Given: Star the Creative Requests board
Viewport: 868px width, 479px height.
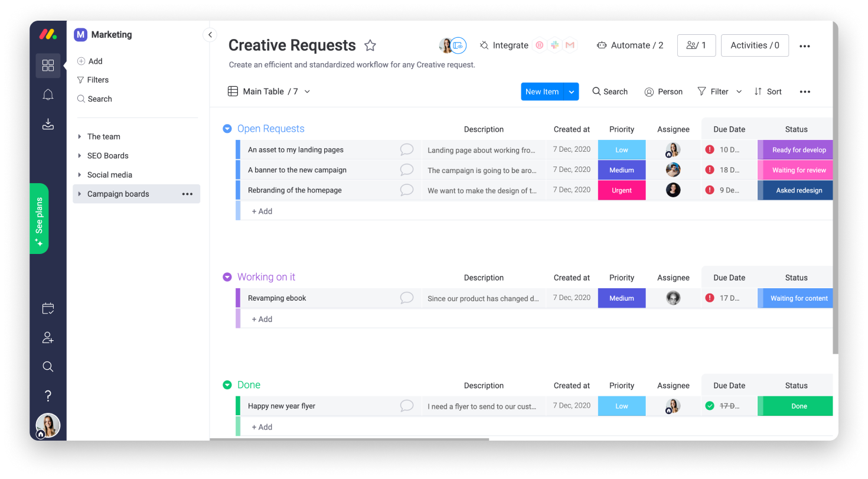Looking at the screenshot, I should 370,45.
